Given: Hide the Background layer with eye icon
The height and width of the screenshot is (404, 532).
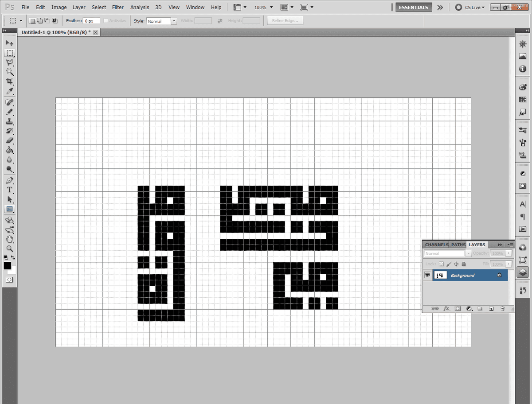Looking at the screenshot, I should (x=427, y=275).
